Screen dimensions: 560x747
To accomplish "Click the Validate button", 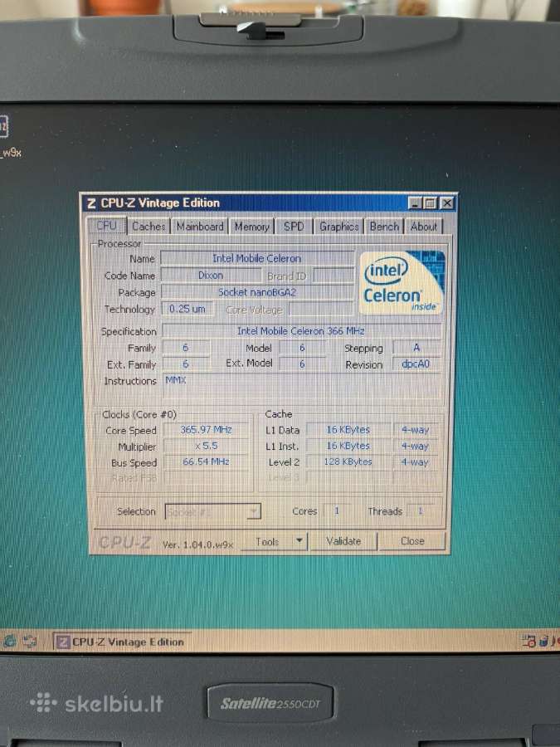I will (x=343, y=541).
